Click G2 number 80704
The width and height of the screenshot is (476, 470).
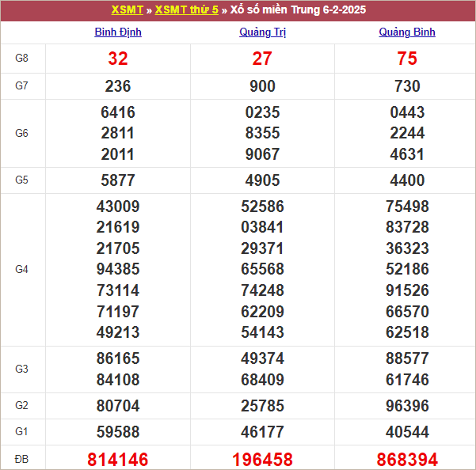point(118,406)
